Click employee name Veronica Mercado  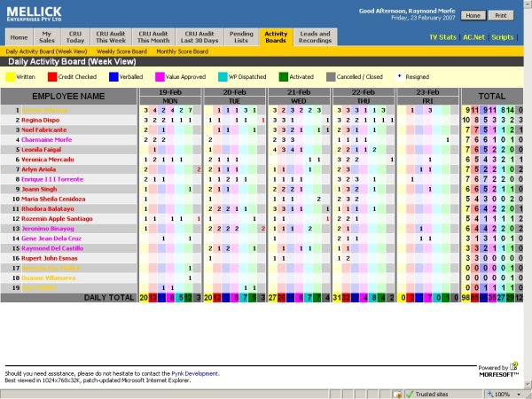[48, 160]
